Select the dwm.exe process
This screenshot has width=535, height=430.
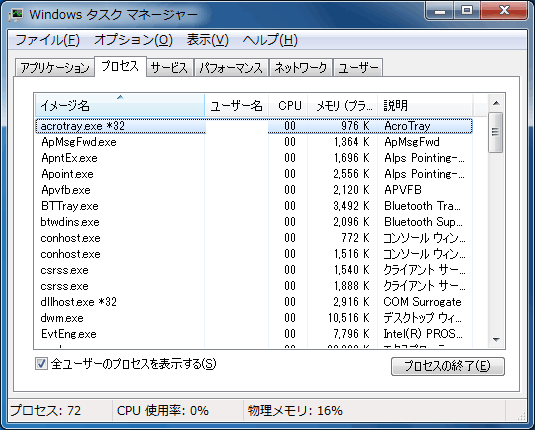click(x=254, y=318)
